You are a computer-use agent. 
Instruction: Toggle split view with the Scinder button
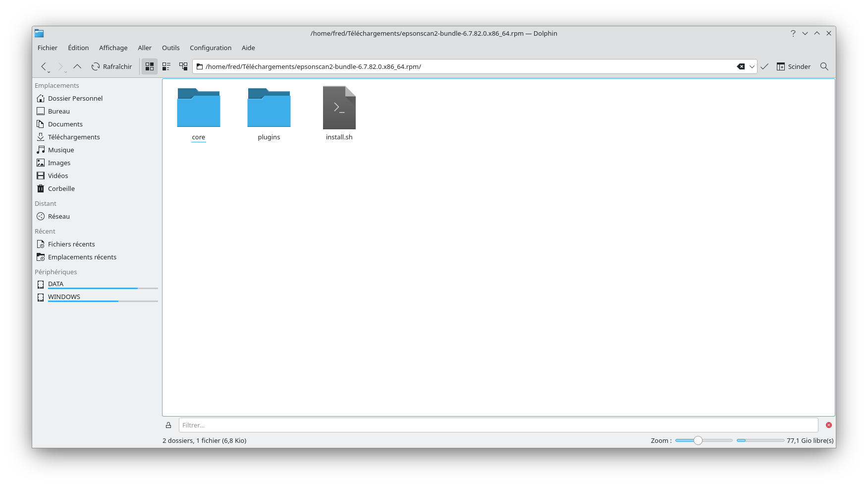793,66
